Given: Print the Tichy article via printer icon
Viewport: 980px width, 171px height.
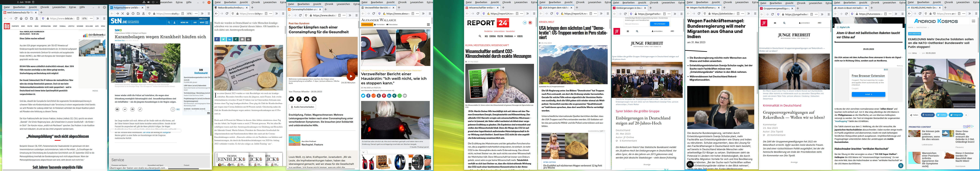Looking at the screenshot, I should pyautogui.click(x=248, y=39).
